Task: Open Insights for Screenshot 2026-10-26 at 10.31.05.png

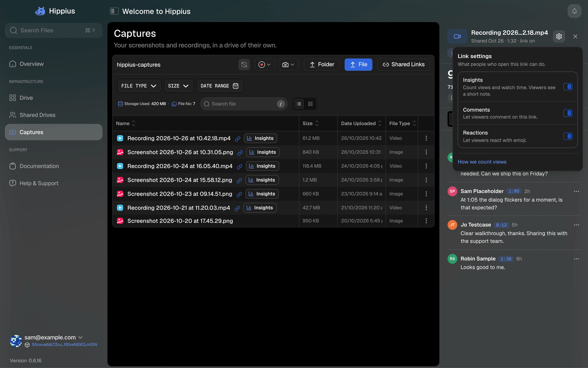Action: tap(263, 152)
